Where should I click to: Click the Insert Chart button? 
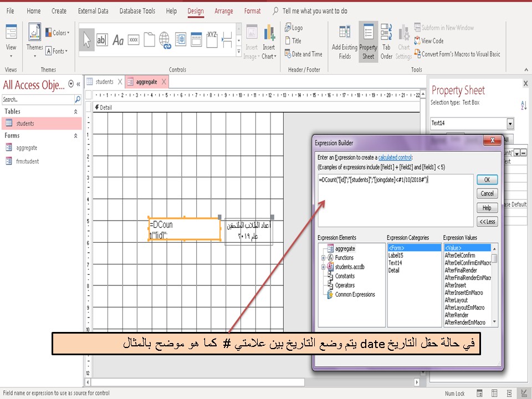(x=269, y=42)
